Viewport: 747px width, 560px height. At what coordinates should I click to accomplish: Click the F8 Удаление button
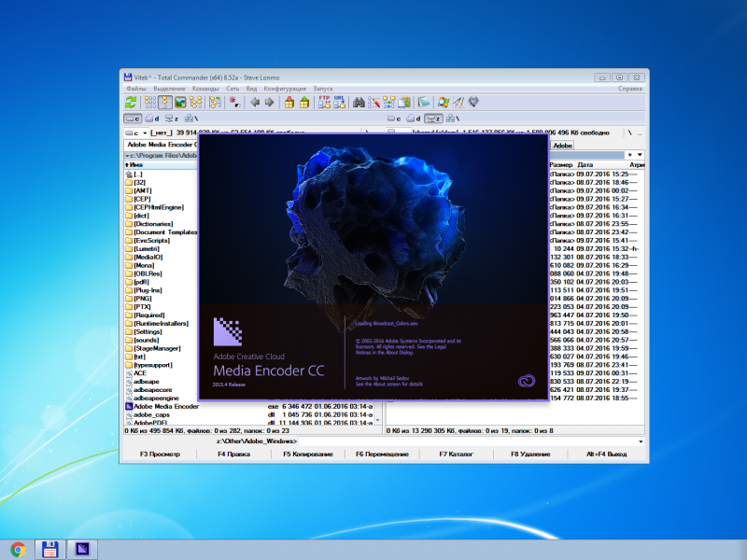coord(530,455)
